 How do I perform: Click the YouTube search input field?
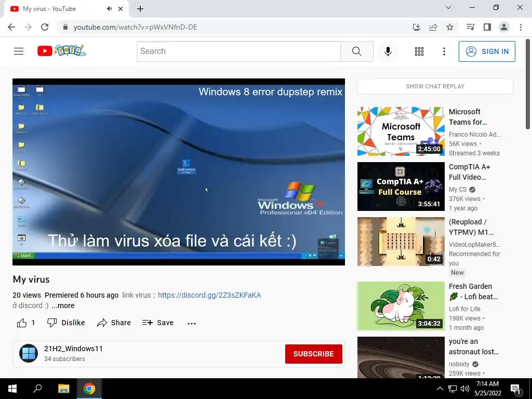pos(238,51)
